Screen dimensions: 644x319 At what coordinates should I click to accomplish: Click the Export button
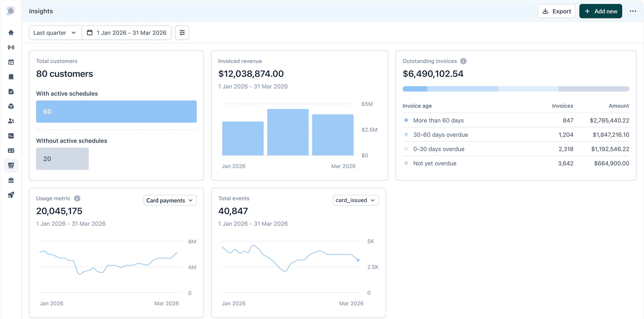click(556, 11)
